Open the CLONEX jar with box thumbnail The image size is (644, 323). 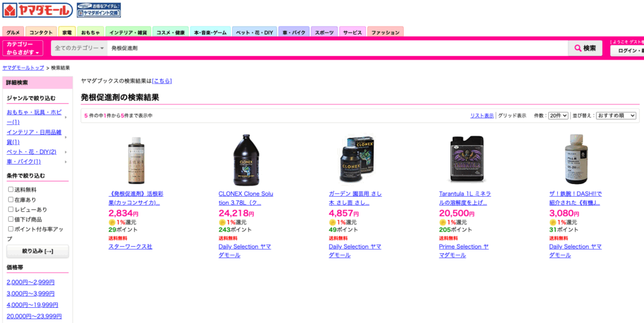pos(356,159)
